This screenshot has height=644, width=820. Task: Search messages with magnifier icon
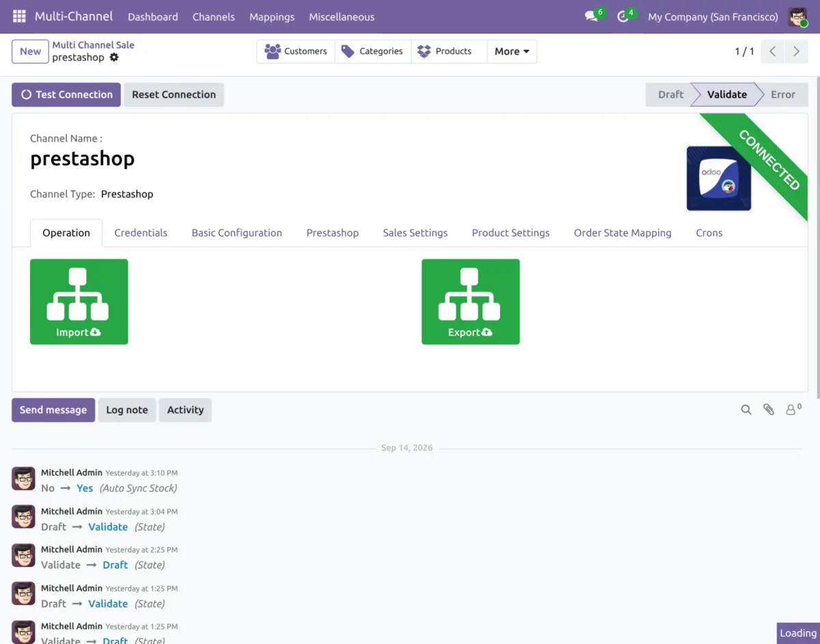[x=746, y=410]
